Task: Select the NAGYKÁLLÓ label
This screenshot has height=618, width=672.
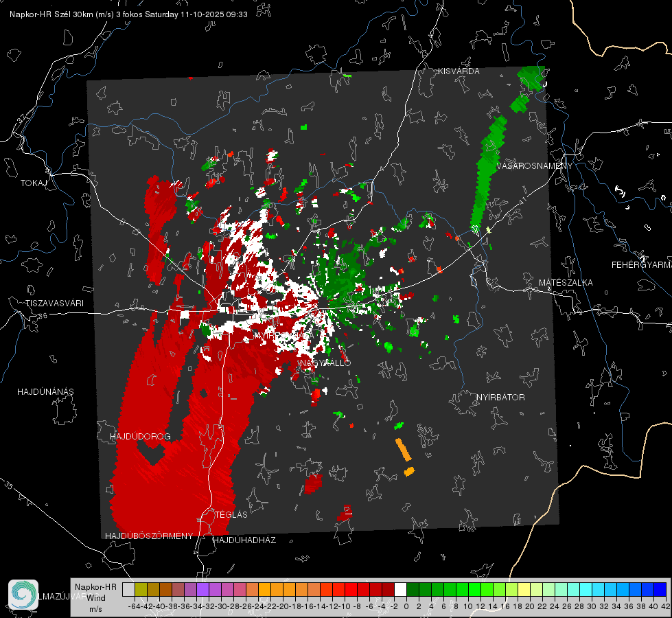Action: pyautogui.click(x=325, y=363)
